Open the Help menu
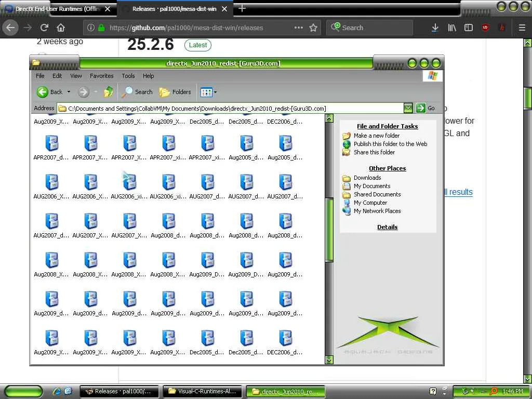 click(x=148, y=76)
